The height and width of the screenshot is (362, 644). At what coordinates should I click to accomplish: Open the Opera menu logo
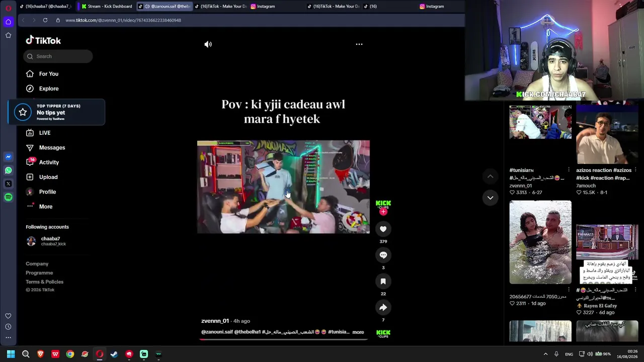pos(8,8)
